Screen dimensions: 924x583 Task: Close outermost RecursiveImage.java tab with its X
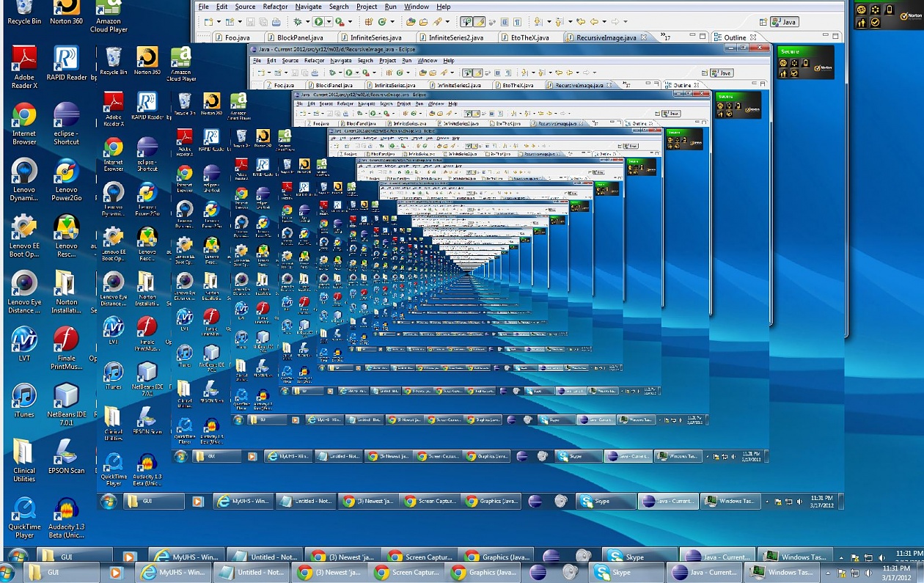(x=644, y=37)
